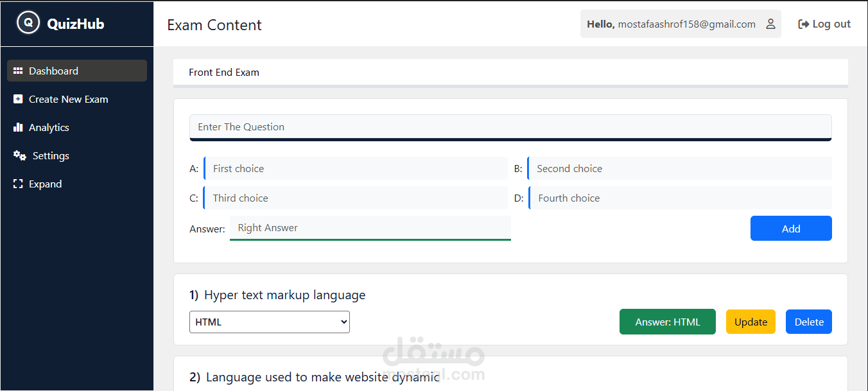This screenshot has height=391, width=868.
Task: Open the Analytics menu item
Action: pos(49,128)
